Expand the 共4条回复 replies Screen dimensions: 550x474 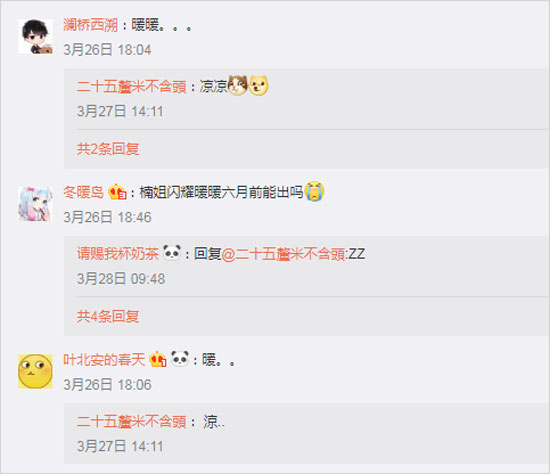tap(108, 316)
